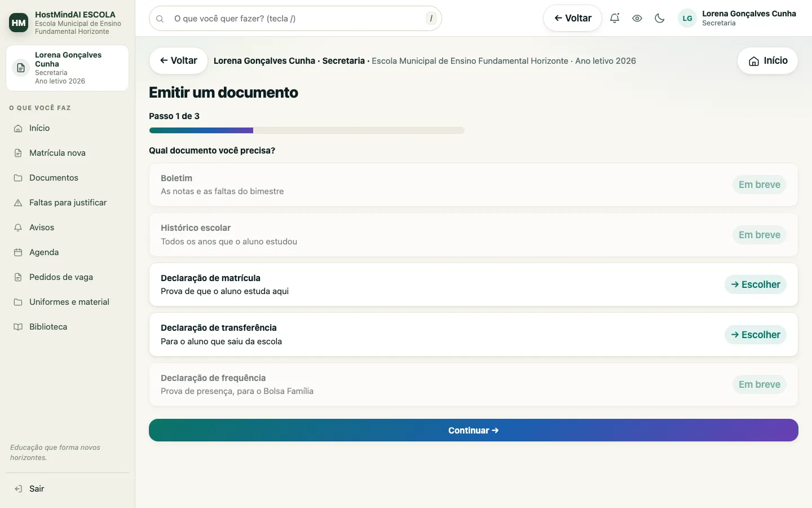Click 'Prova de que o aluno estuda aqui' text
Viewport: 812px width, 508px height.
coord(224,291)
